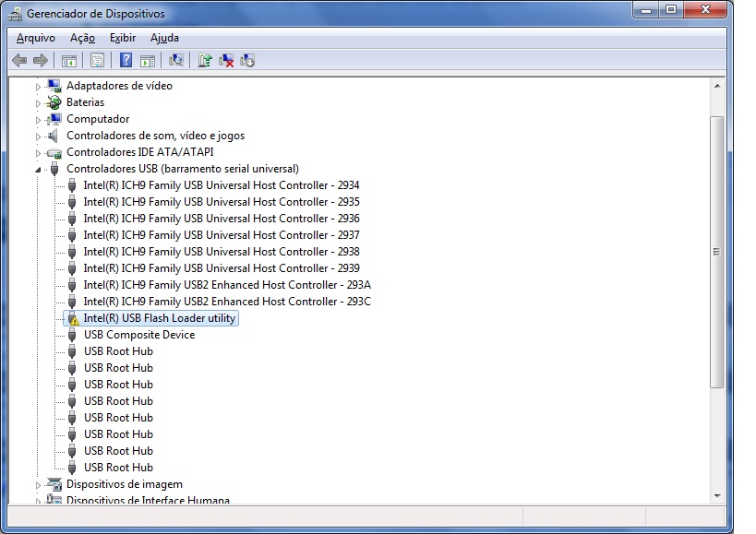Expand the Adaptadores de vídeo node
The image size is (756, 534).
pyautogui.click(x=38, y=87)
